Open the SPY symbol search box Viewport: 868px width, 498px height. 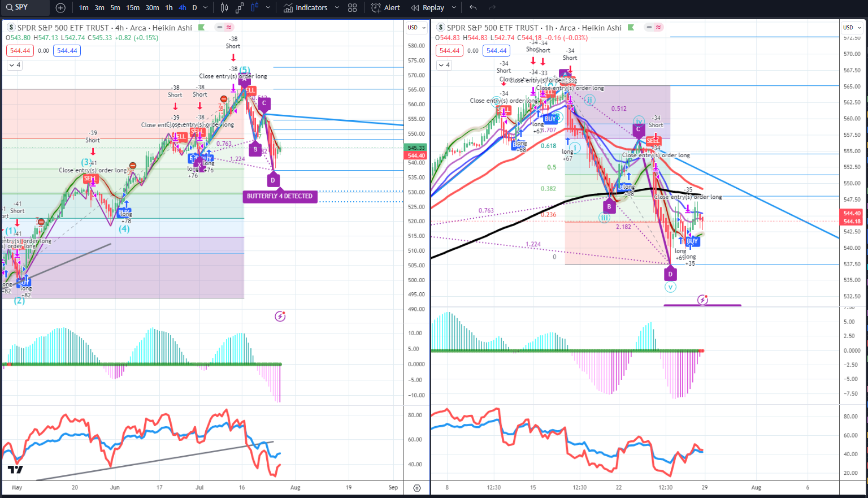coord(25,7)
